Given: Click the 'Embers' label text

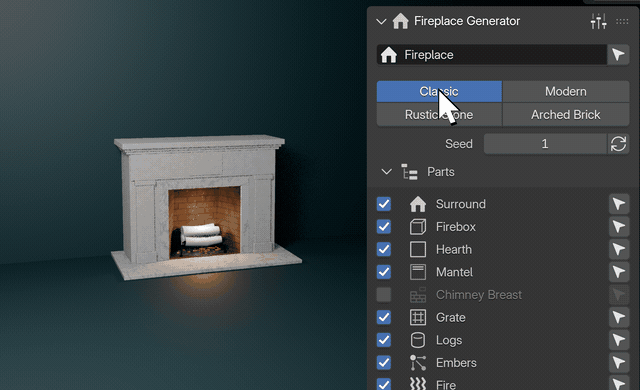Looking at the screenshot, I should pyautogui.click(x=456, y=363).
